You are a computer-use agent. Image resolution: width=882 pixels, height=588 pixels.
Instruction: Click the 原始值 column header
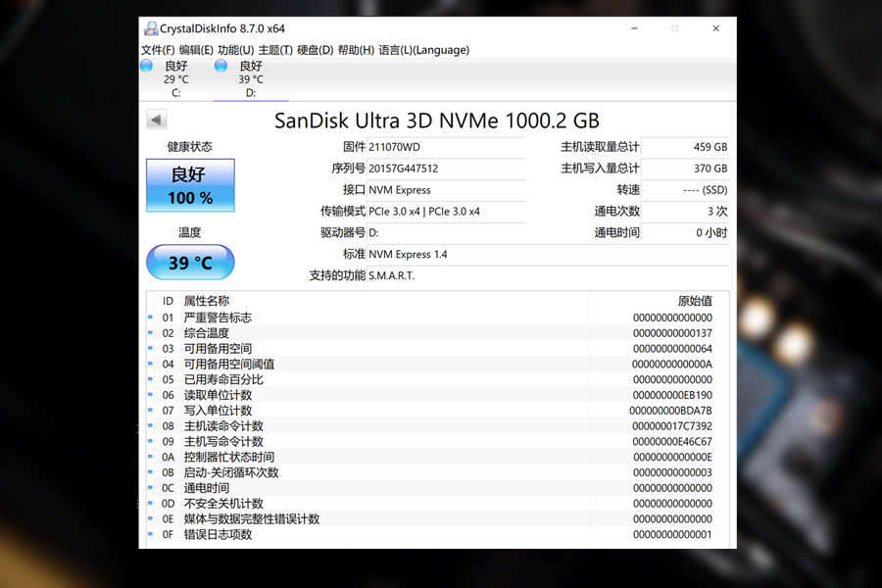(x=694, y=301)
